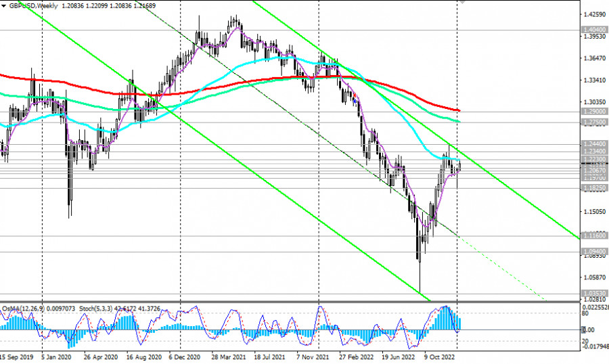Viewport: 609px width, 364px height.
Task: Click the 1.29000 level price tag
Action: 594,112
